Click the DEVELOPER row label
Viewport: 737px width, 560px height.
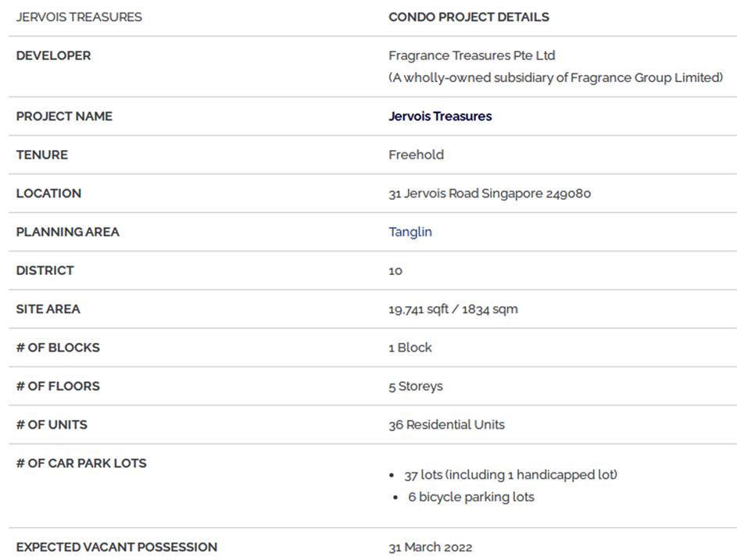tap(53, 55)
